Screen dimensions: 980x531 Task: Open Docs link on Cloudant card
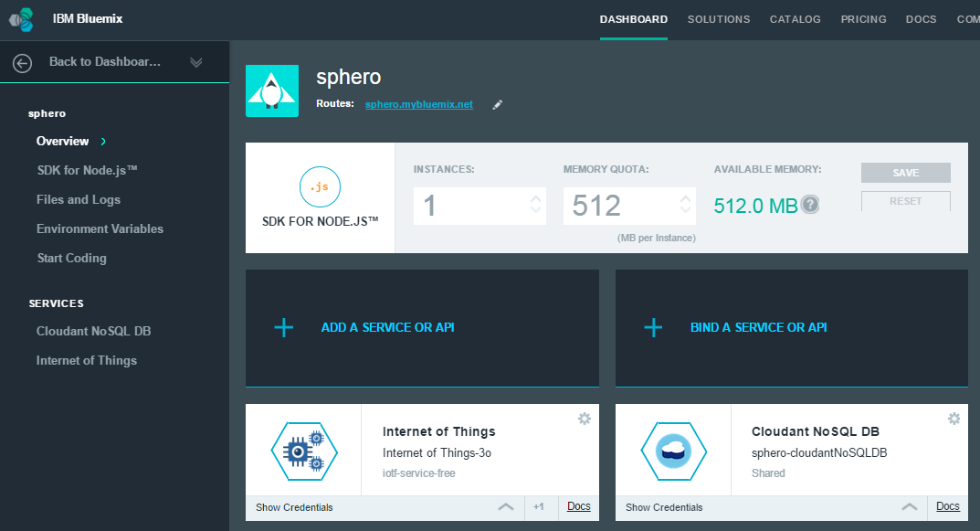pos(947,506)
